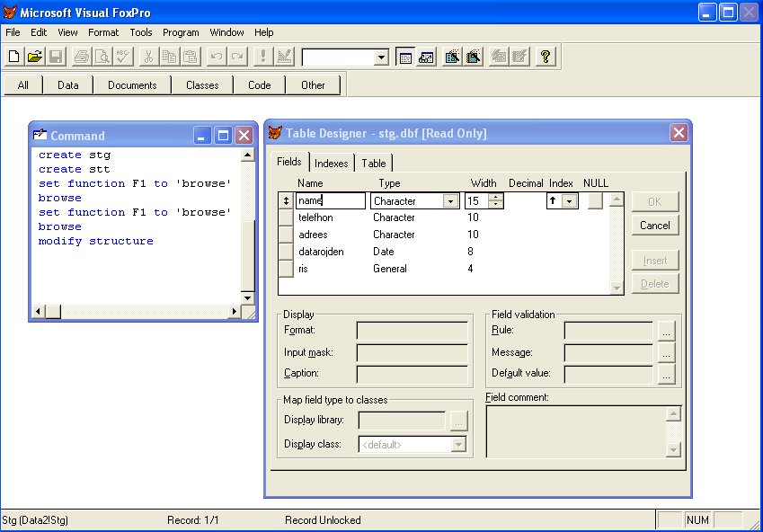Click the name field input box

click(331, 200)
